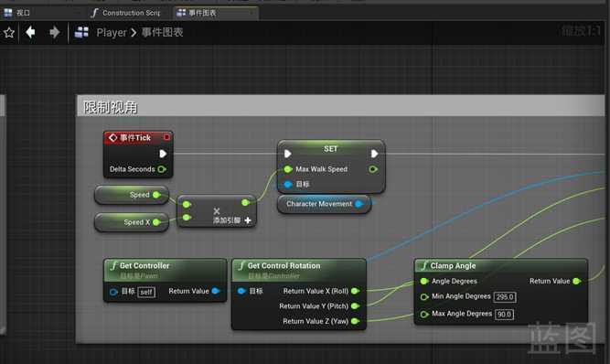Click the 添加引脚 plus icon on multiply node
This screenshot has height=364, width=610.
248,220
